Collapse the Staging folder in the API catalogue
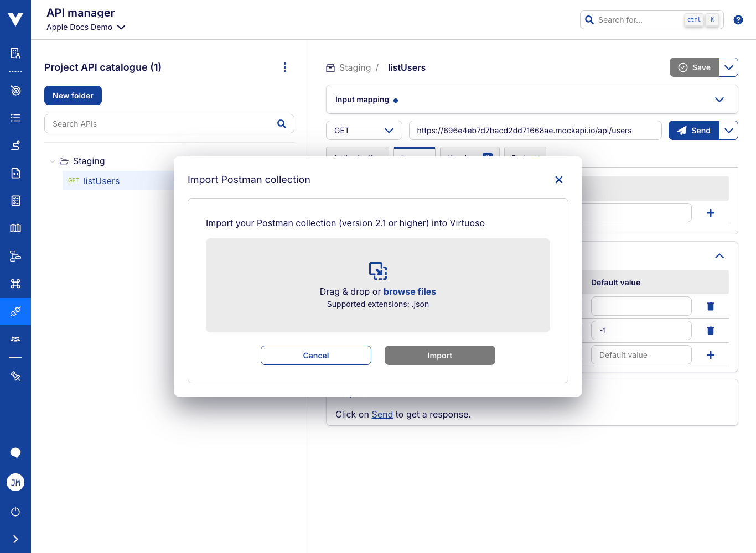This screenshot has height=553, width=756. 53,161
